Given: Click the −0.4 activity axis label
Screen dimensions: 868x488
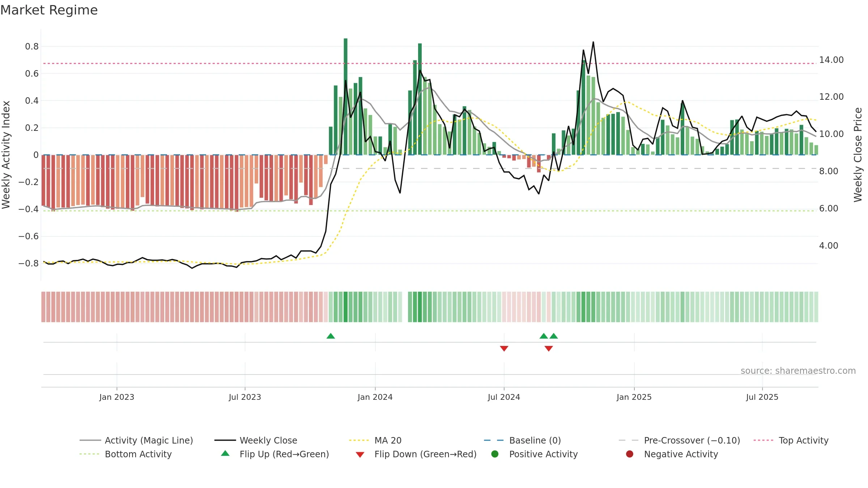Looking at the screenshot, I should tap(29, 209).
